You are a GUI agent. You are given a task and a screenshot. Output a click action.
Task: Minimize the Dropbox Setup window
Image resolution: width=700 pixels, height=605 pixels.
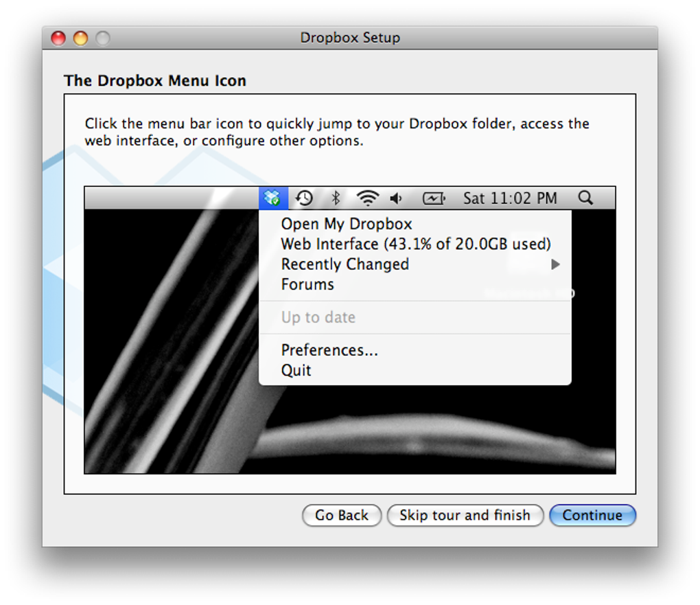click(81, 38)
